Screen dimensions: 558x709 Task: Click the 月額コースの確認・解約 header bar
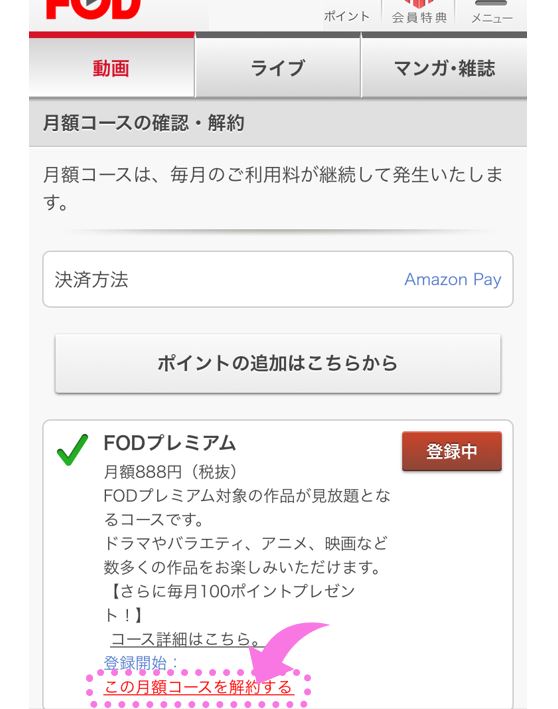pyautogui.click(x=278, y=123)
